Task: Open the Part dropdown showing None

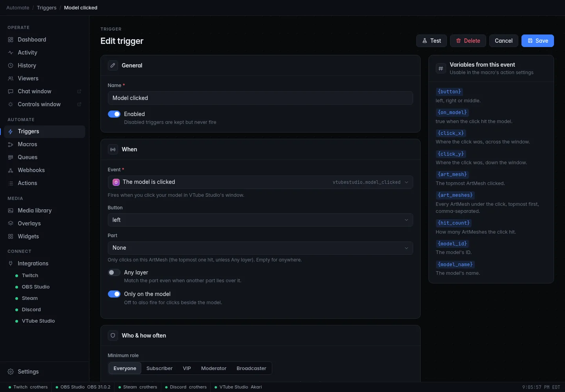Action: (261, 248)
